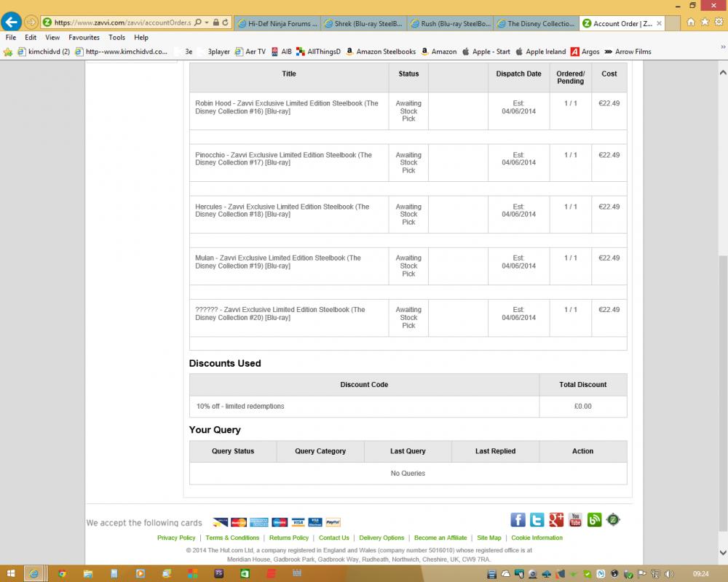The image size is (728, 582).
Task: Open the View menu
Action: tap(52, 38)
